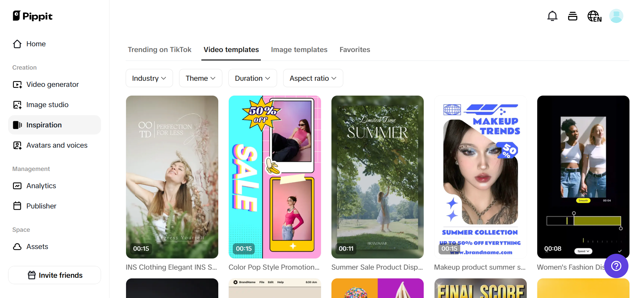This screenshot has height=298, width=644.
Task: Open the Analytics page
Action: [54, 186]
